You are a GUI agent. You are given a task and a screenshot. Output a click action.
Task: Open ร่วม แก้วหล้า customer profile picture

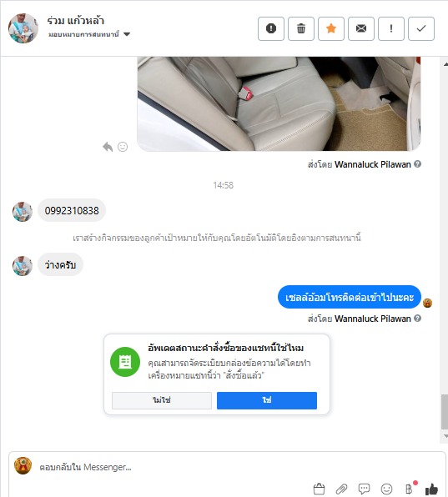(x=23, y=28)
